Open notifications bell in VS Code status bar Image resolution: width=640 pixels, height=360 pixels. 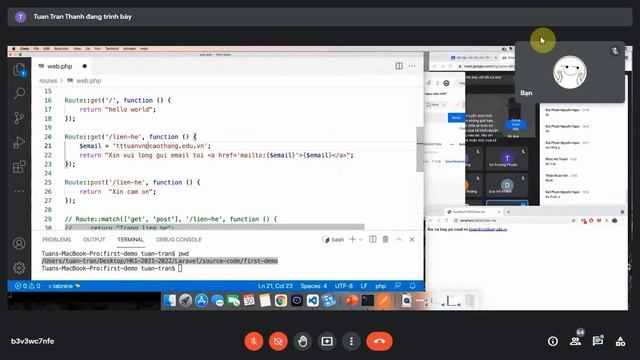click(413, 286)
